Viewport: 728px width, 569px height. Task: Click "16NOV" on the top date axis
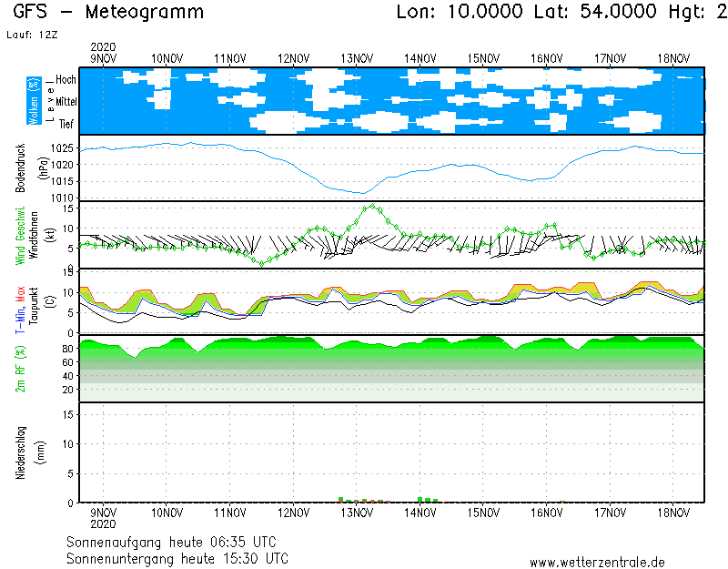point(547,58)
